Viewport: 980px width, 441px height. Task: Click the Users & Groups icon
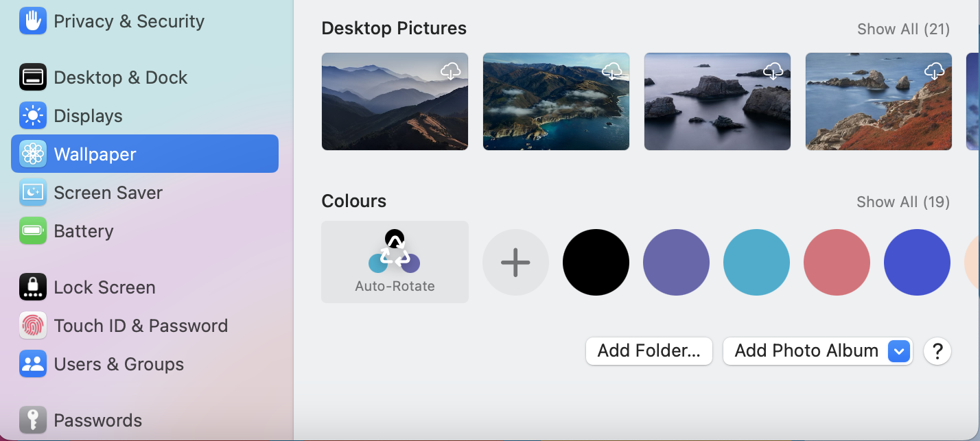[x=33, y=363]
